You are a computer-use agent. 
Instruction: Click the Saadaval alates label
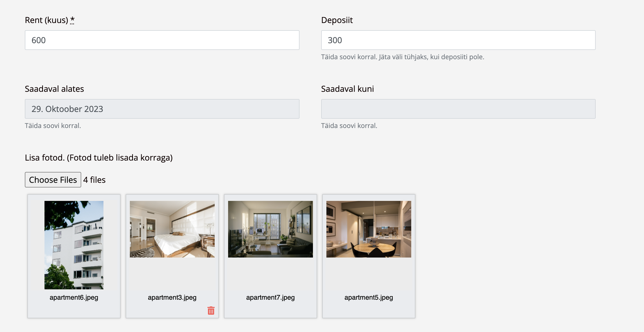54,89
